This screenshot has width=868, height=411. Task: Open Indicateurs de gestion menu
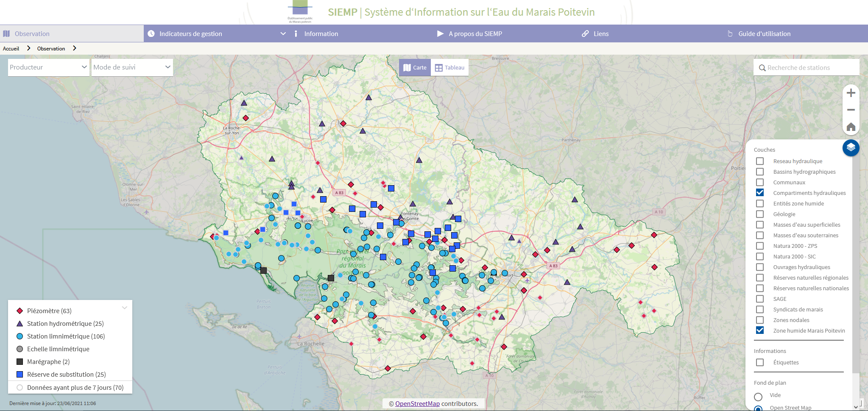[x=216, y=33]
